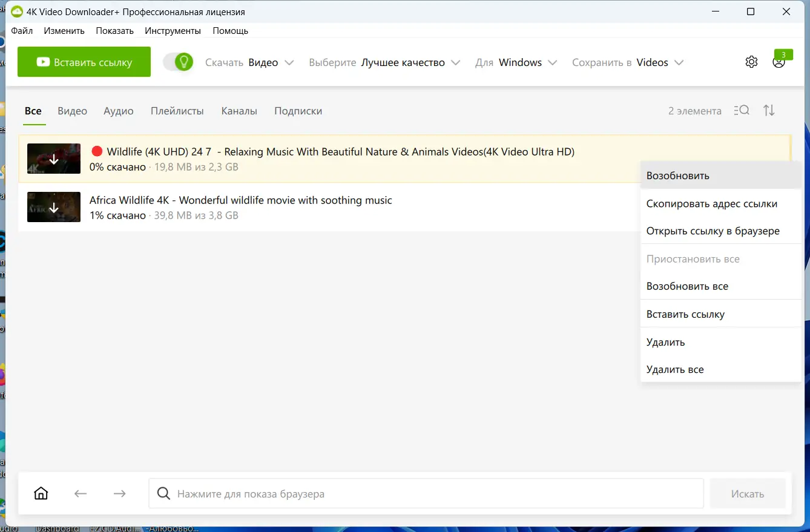Click the browser back arrow
This screenshot has height=532, width=810.
click(81, 493)
